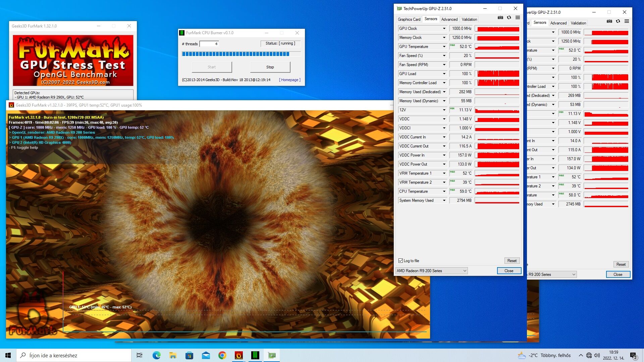The image size is (644, 362).
Task: Open Memory Used (Dedicated) sensor dropdown
Action: pos(444,92)
